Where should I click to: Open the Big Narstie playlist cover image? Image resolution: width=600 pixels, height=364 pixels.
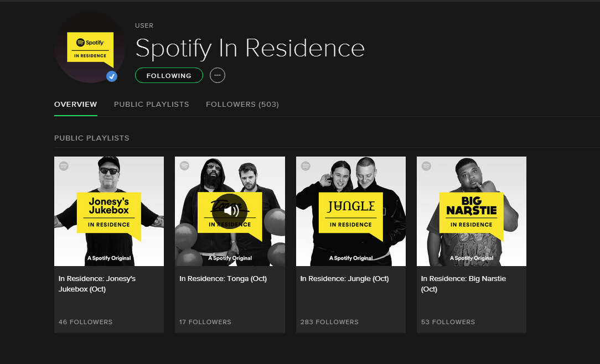(471, 211)
